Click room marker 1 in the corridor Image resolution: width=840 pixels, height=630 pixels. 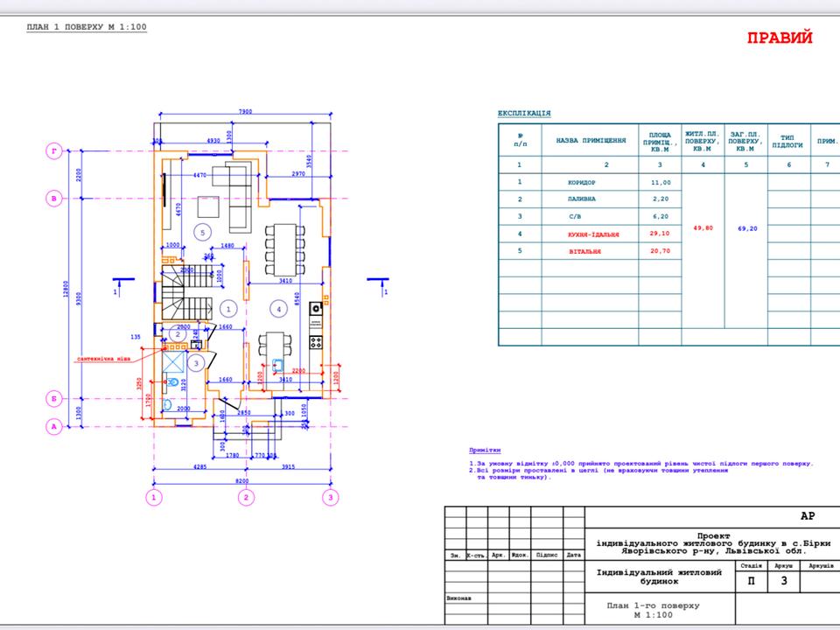pos(227,308)
